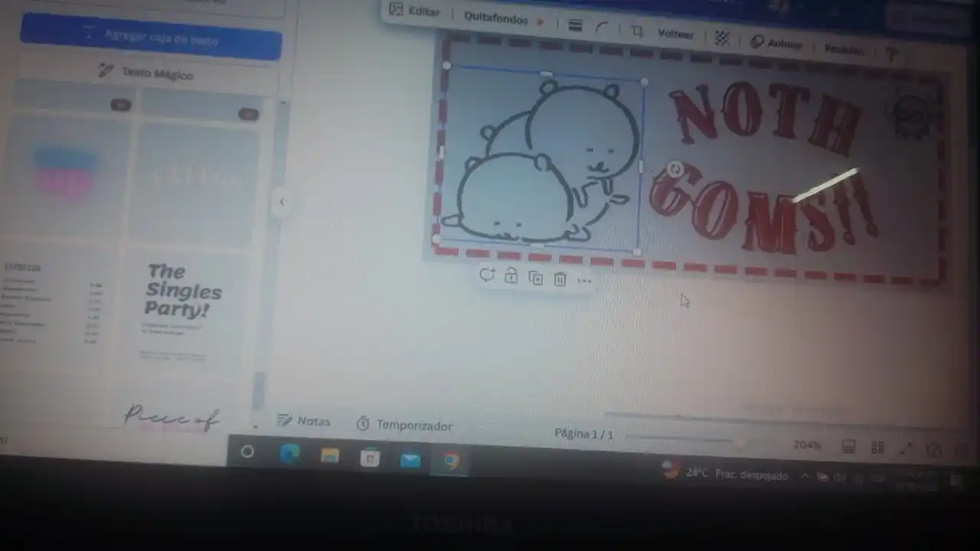Open the Posición panel

[x=844, y=50]
